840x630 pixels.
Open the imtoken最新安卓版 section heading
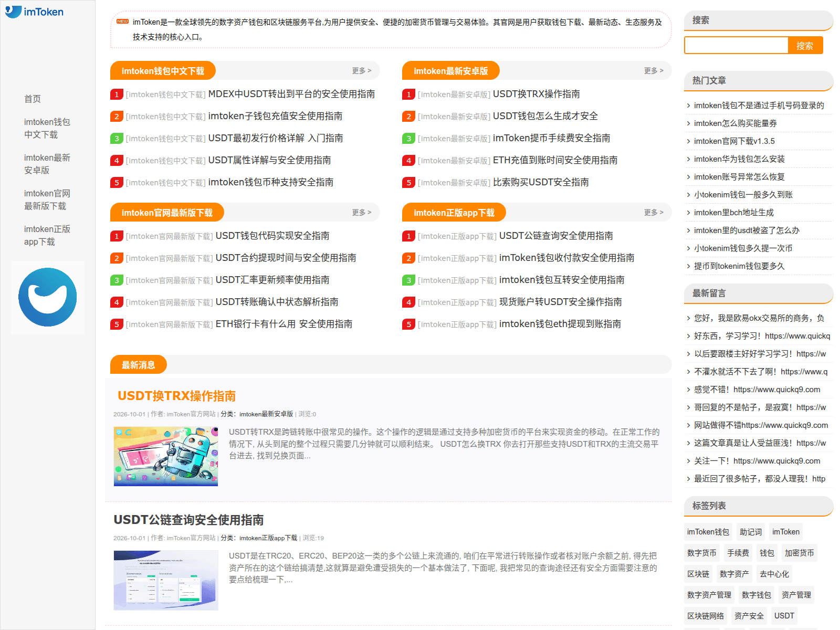point(451,71)
